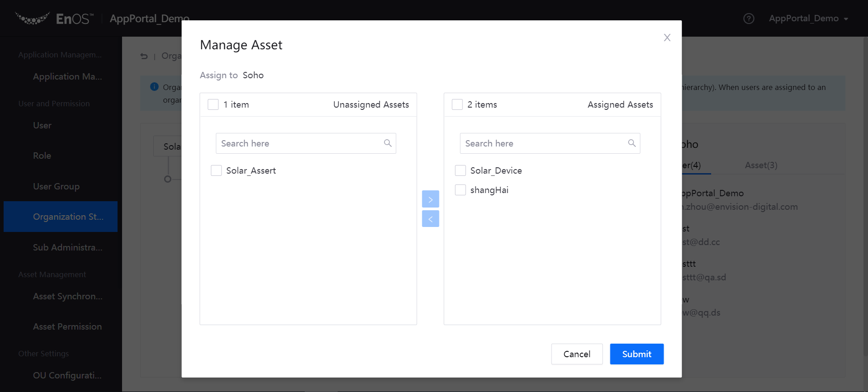Expand the AppPortal_Demo account dropdown

tap(808, 19)
